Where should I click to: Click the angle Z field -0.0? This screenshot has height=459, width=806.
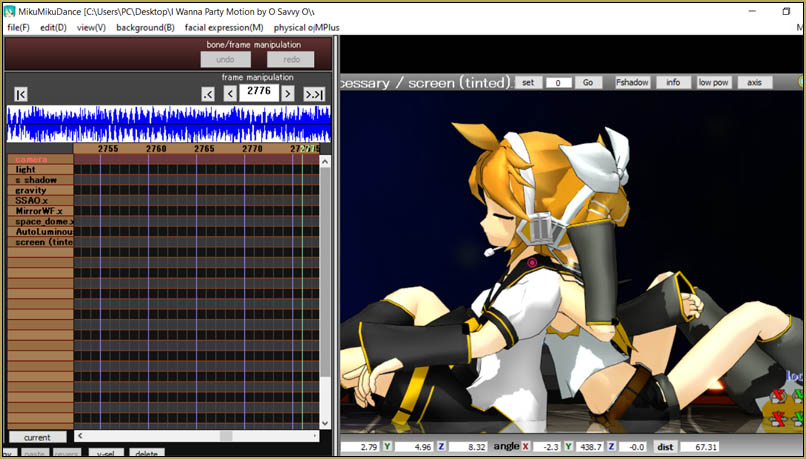click(x=631, y=447)
